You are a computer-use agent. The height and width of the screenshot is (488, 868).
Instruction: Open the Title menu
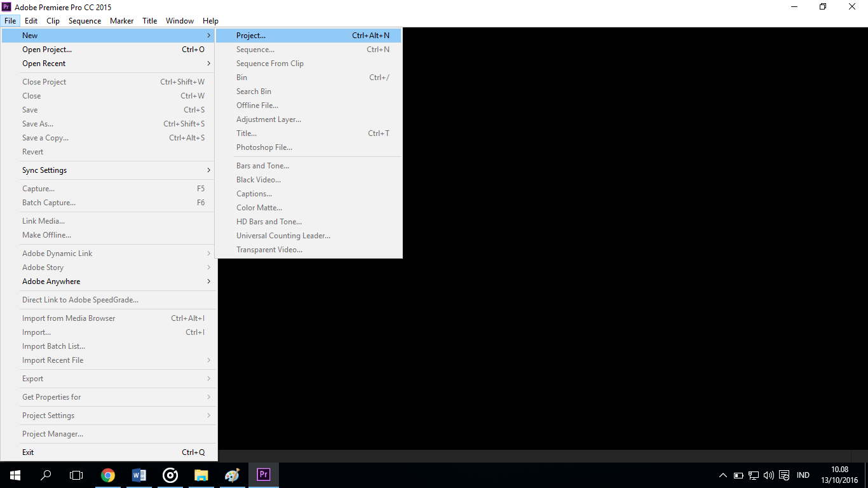(x=150, y=21)
